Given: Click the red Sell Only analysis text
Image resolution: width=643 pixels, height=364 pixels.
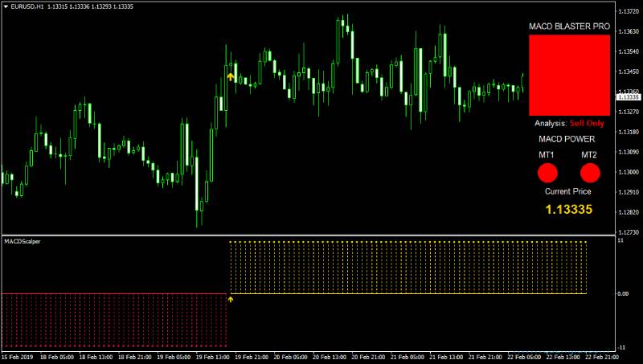Looking at the screenshot, I should (587, 124).
